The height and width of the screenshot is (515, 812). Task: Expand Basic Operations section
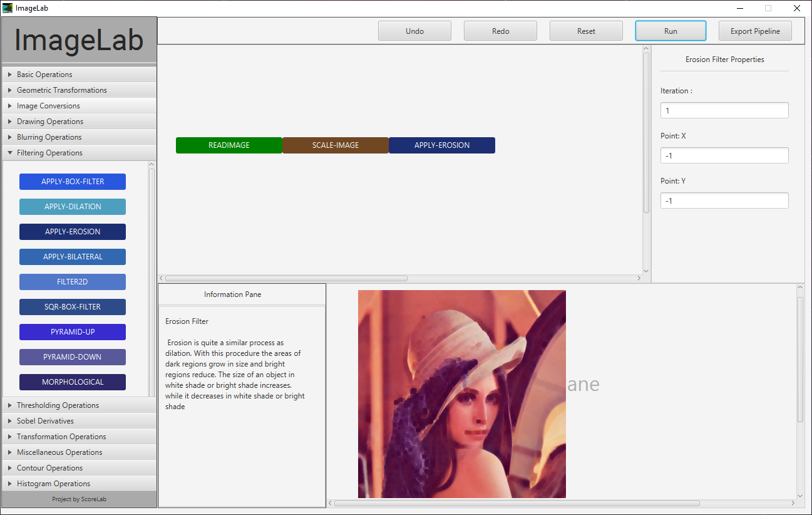click(x=44, y=75)
